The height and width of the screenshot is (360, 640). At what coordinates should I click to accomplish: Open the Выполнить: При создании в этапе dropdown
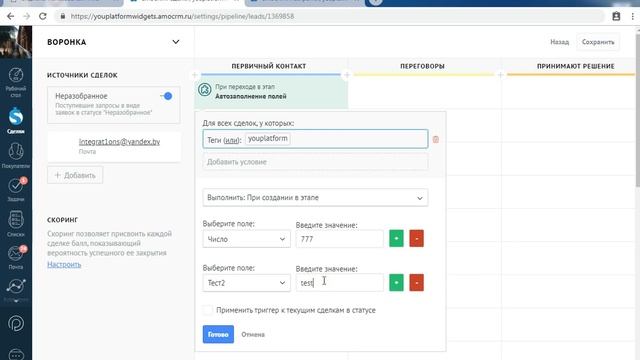point(315,198)
